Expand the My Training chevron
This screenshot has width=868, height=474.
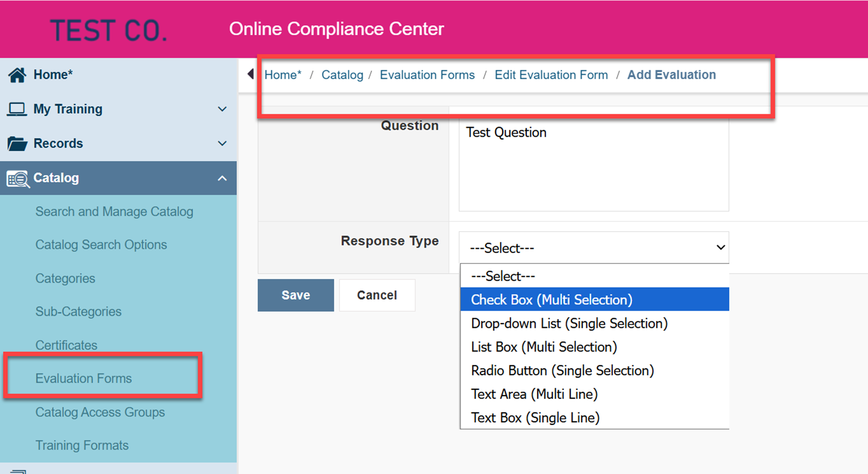[222, 109]
